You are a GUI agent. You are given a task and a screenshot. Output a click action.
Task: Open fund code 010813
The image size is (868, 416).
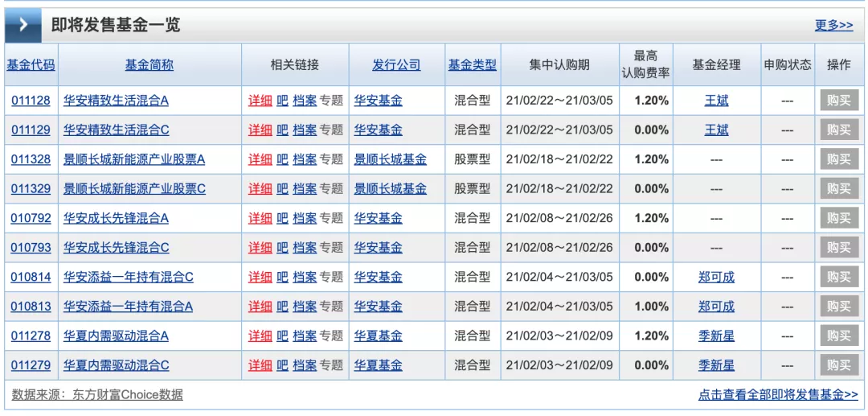[31, 307]
